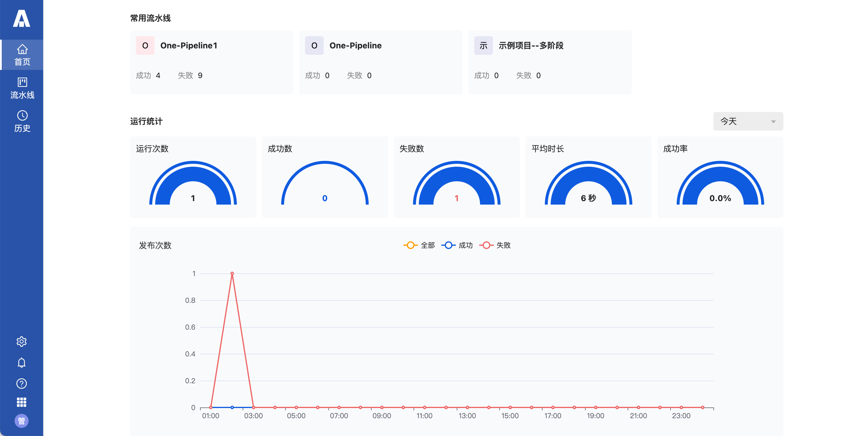Open help via the question mark icon
This screenshot has height=436, width=868.
click(22, 384)
